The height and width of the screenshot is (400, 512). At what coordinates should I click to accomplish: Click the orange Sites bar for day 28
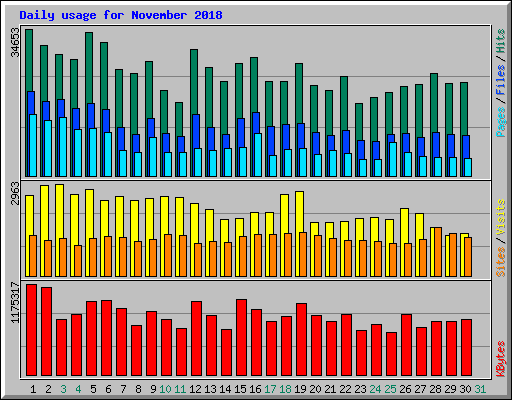(438, 252)
